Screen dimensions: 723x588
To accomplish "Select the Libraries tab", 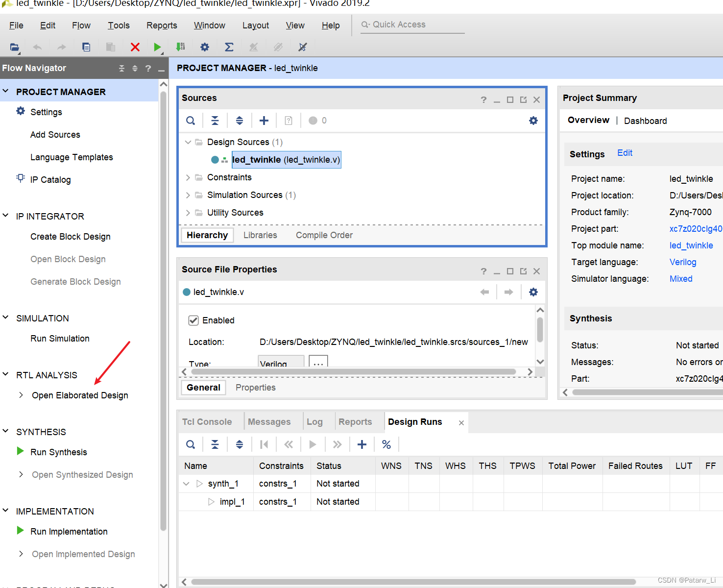I will [260, 235].
